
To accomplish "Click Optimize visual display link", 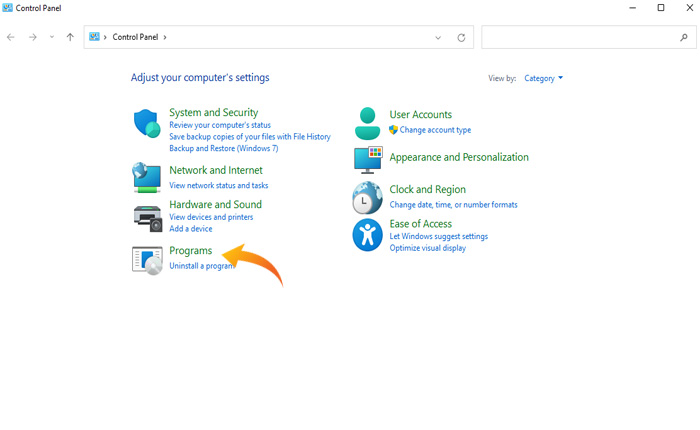I will click(427, 248).
